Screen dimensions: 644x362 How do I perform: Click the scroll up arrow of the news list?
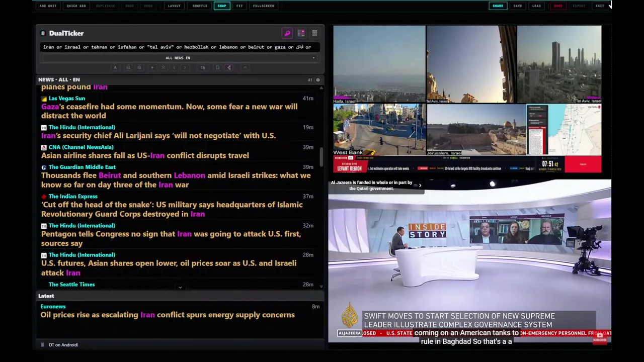coord(321,87)
